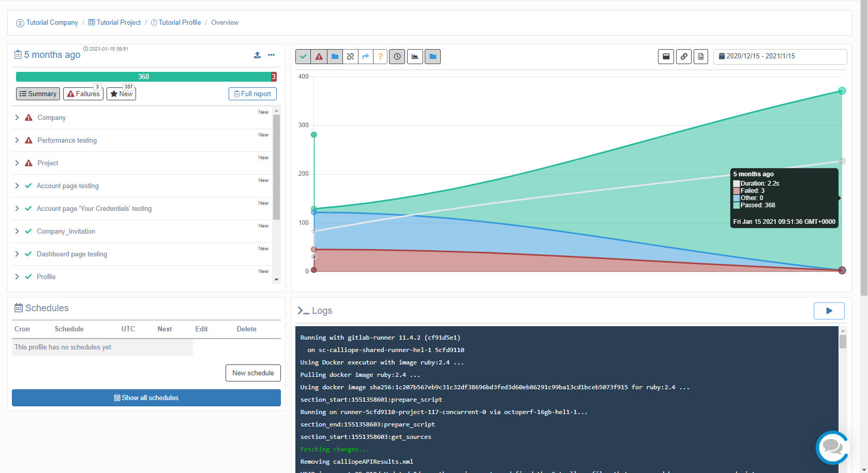This screenshot has height=473, width=868.
Task: Open the date range picker field
Action: [x=780, y=56]
